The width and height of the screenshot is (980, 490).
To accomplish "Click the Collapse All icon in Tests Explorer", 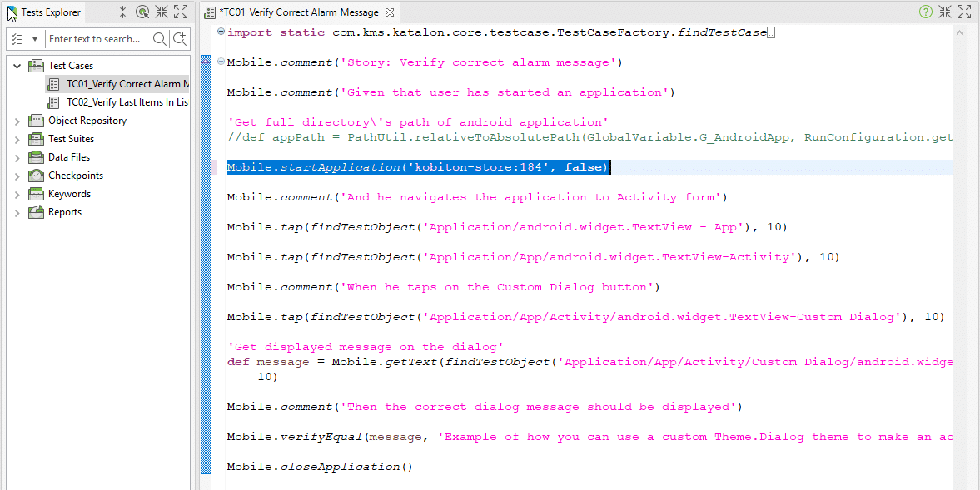I will click(122, 12).
